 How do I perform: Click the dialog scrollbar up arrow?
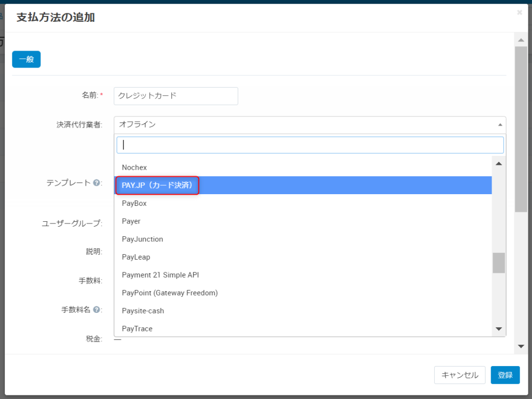click(x=521, y=40)
